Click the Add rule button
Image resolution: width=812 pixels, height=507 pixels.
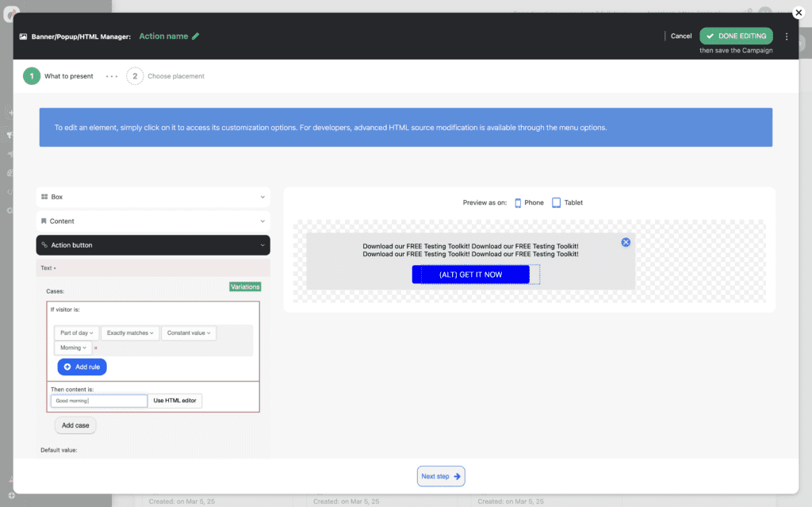pyautogui.click(x=82, y=367)
